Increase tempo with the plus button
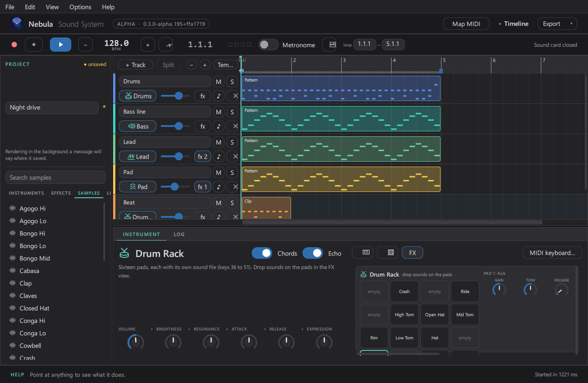This screenshot has width=588, height=383. pos(148,45)
